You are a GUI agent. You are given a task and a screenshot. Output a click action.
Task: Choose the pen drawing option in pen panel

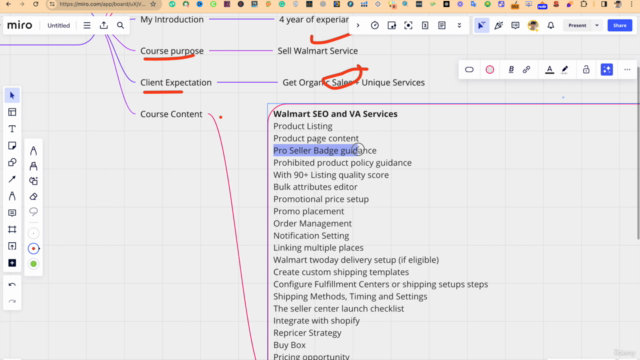coord(33,151)
